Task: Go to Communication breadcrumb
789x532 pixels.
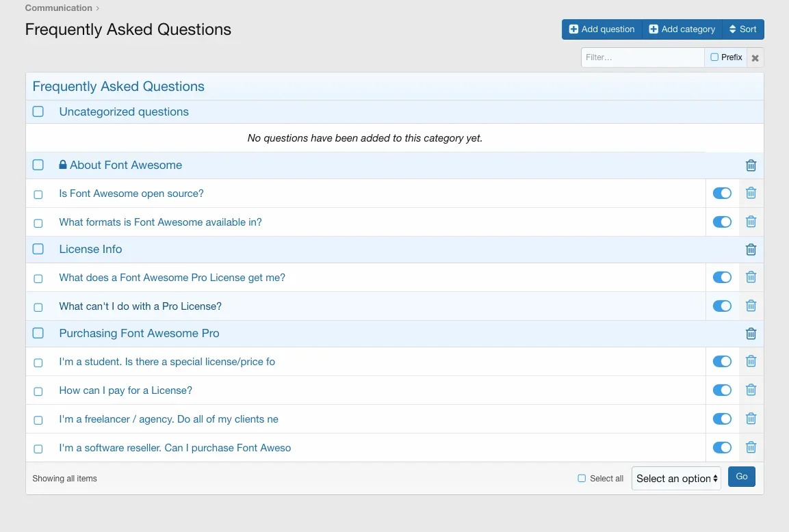Action: tap(58, 8)
